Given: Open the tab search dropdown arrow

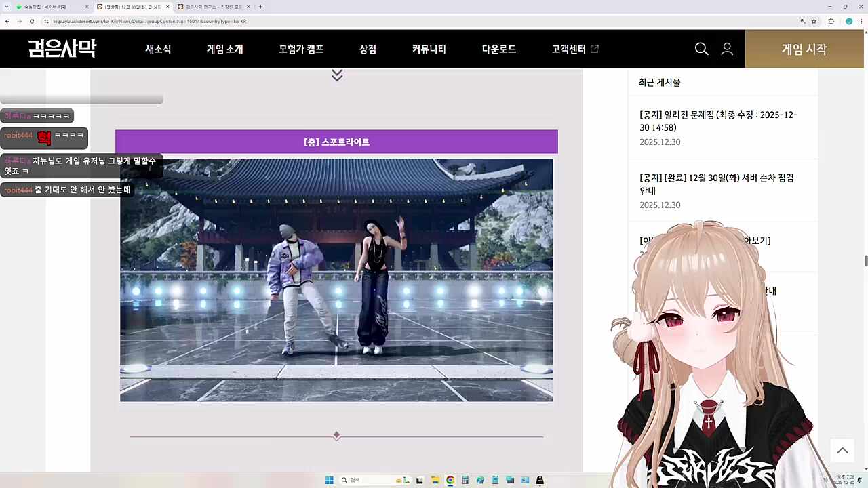Looking at the screenshot, I should [x=5, y=7].
